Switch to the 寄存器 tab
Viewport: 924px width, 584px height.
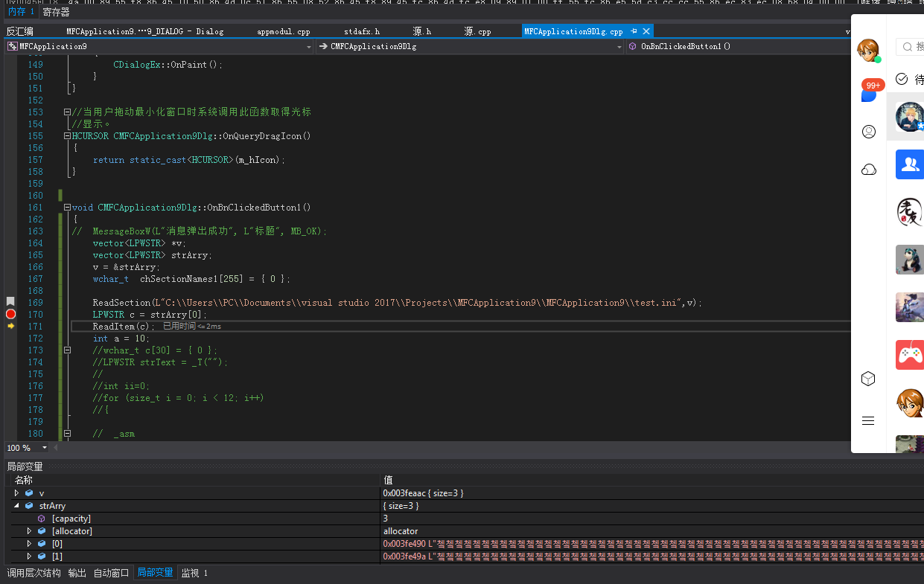56,12
